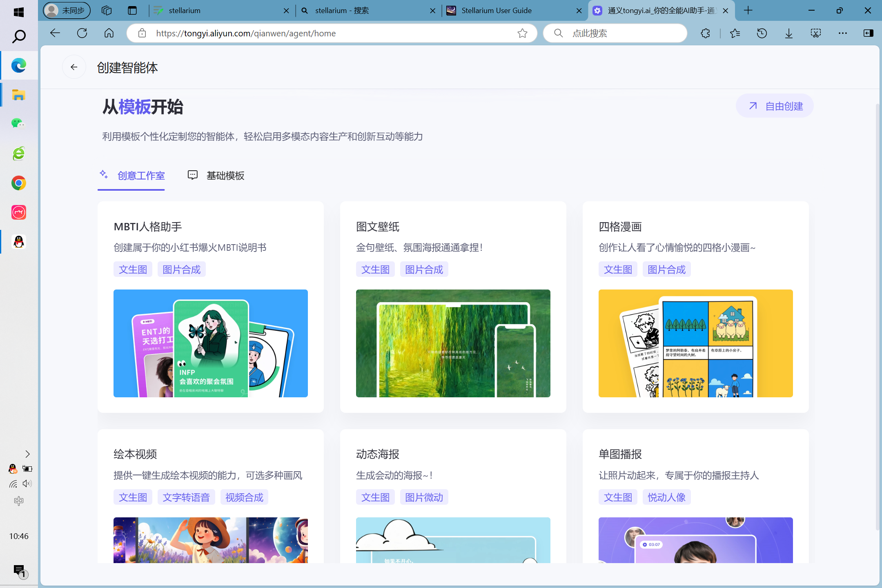The image size is (882, 588).
Task: Click the browser profile 未同步 button
Action: 67,11
